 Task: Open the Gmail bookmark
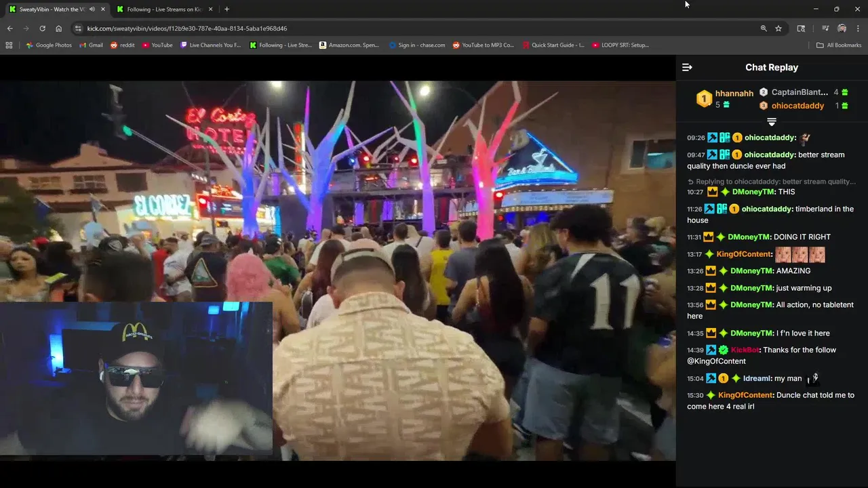(91, 45)
